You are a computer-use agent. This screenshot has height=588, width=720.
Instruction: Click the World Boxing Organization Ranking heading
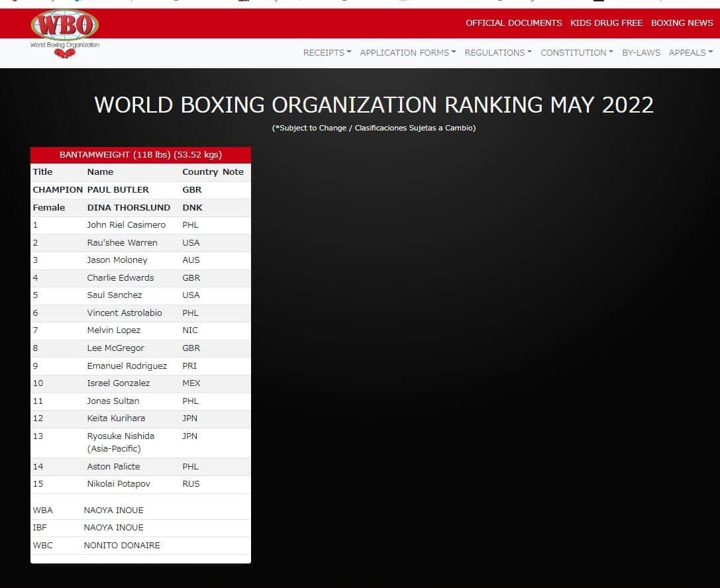[x=374, y=105]
